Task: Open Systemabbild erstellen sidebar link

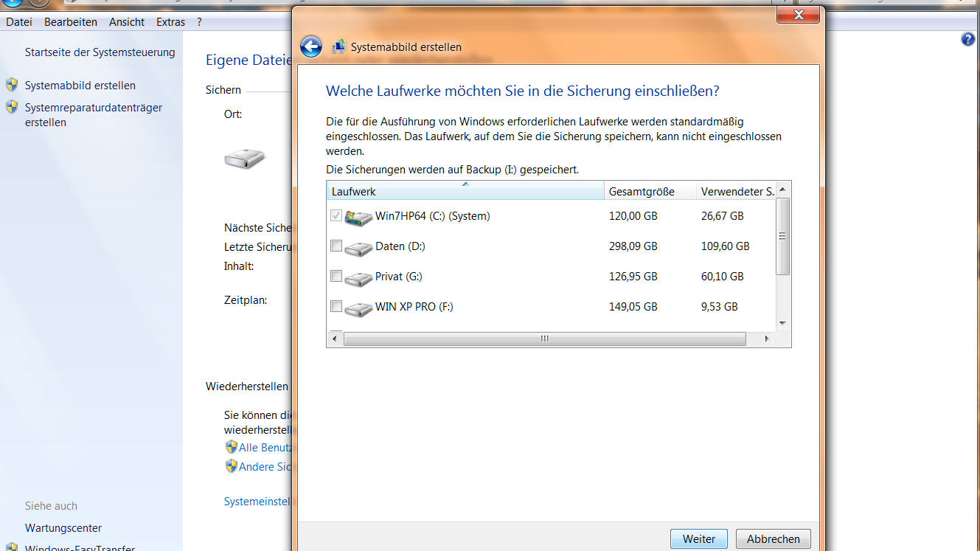Action: point(80,86)
